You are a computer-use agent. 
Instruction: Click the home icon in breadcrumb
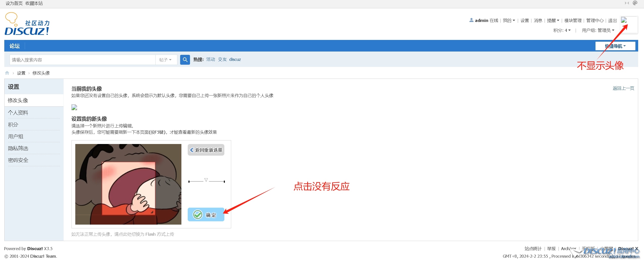coord(7,73)
